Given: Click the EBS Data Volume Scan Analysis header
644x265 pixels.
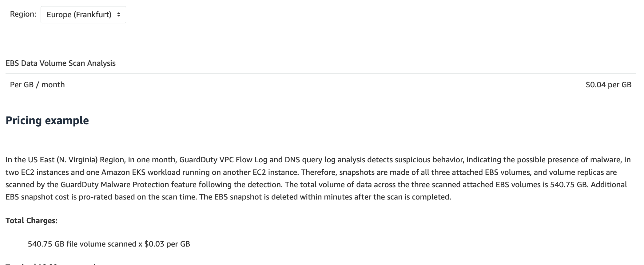Looking at the screenshot, I should [61, 63].
